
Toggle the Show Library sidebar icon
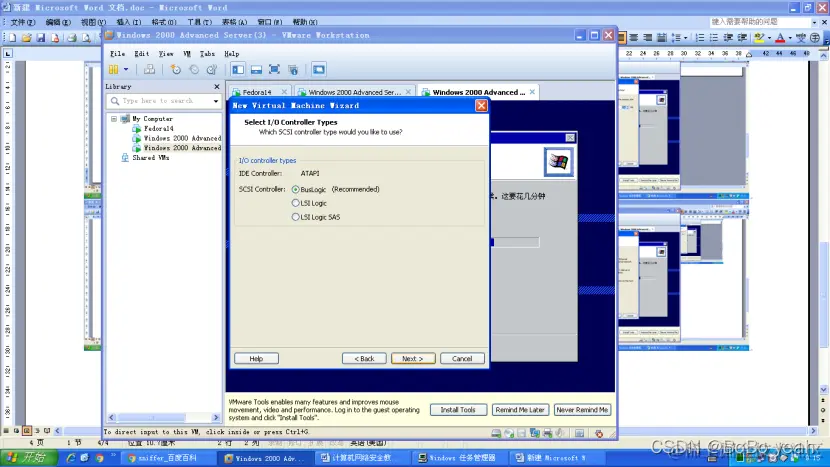pyautogui.click(x=238, y=69)
